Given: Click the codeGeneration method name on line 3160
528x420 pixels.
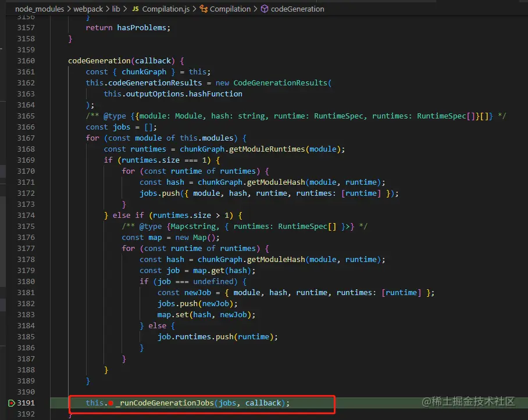Looking at the screenshot, I should [x=99, y=61].
